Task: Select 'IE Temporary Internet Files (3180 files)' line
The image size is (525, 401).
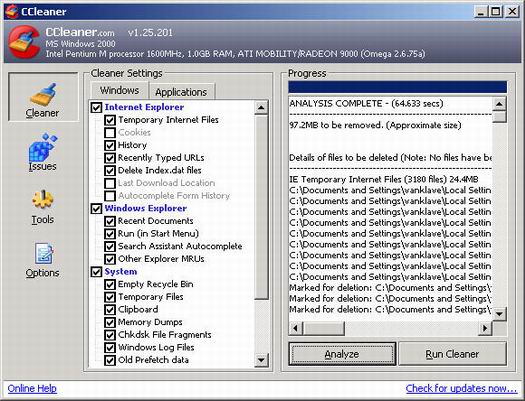Action: tap(384, 179)
